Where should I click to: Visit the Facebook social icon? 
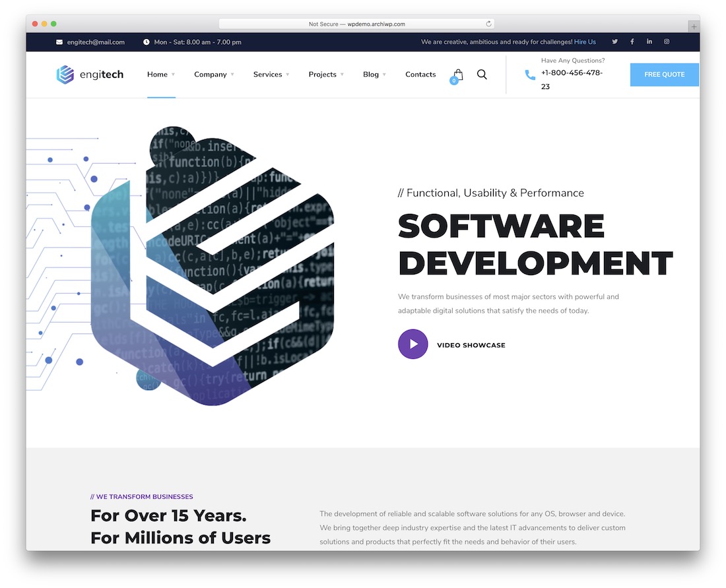point(632,42)
